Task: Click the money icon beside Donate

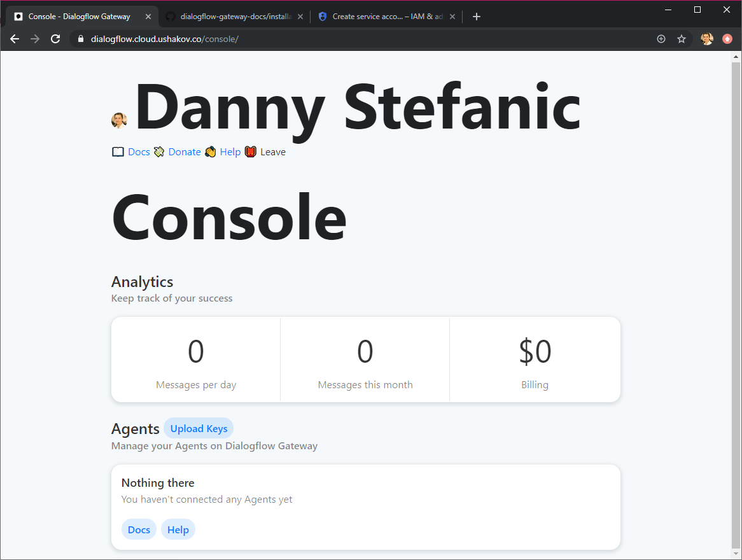Action: tap(159, 152)
